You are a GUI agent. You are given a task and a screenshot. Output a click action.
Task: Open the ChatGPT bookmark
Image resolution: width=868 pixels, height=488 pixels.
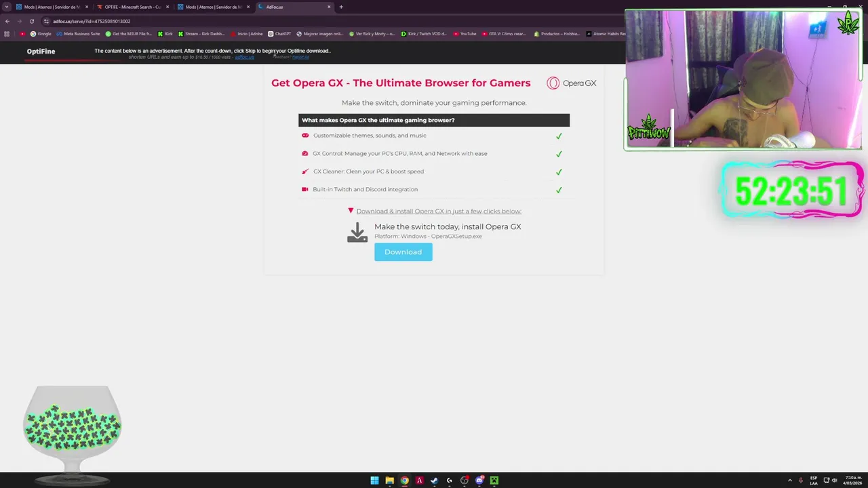pyautogui.click(x=279, y=34)
